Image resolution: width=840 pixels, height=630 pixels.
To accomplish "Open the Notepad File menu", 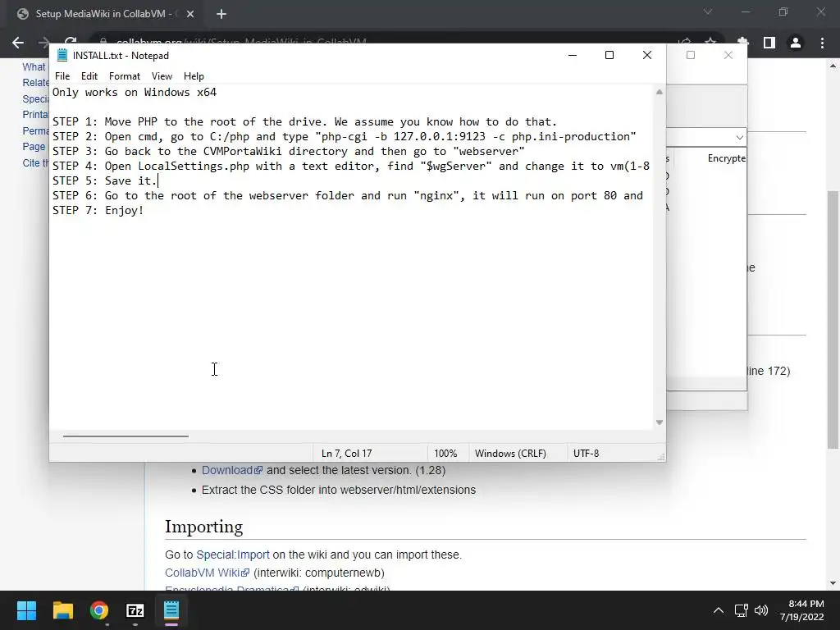I will pos(62,76).
